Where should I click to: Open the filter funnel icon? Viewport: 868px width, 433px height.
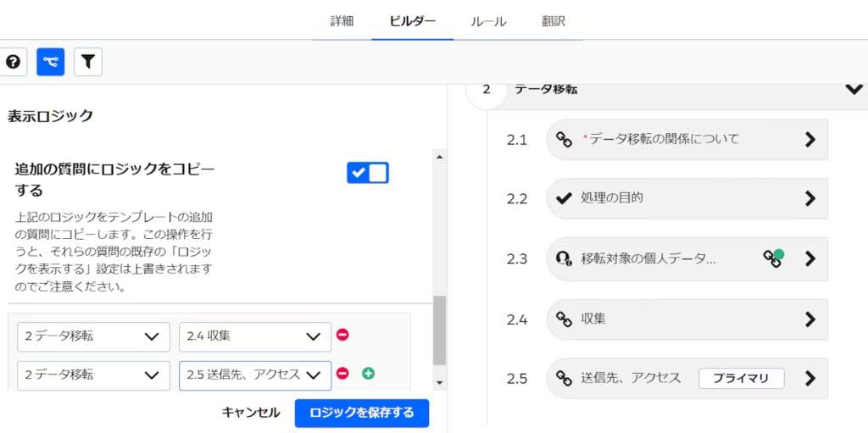click(x=88, y=62)
